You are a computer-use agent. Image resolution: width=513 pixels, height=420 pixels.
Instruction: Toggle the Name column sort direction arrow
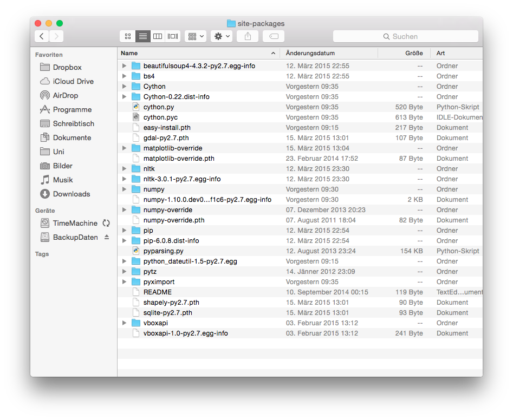coord(273,53)
